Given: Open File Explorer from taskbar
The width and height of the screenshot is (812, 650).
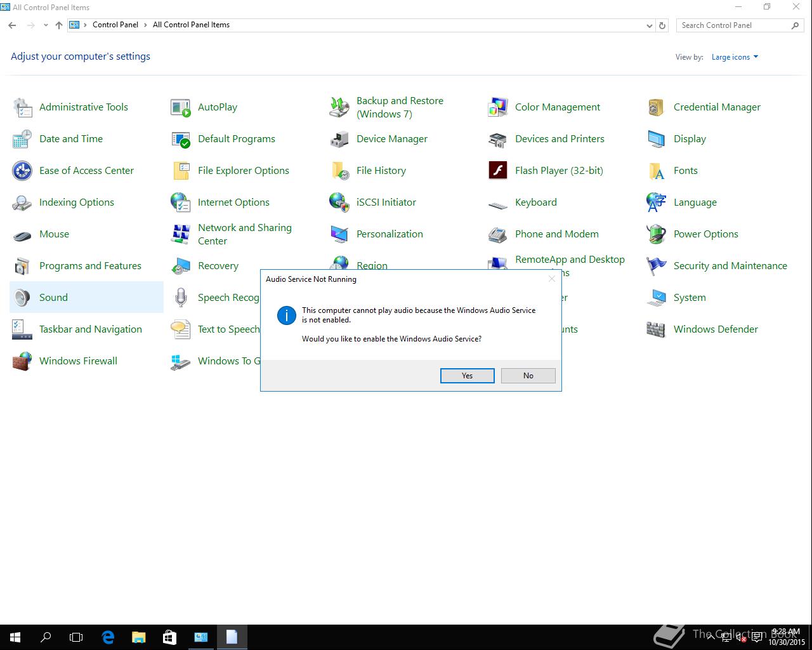Looking at the screenshot, I should 138,637.
